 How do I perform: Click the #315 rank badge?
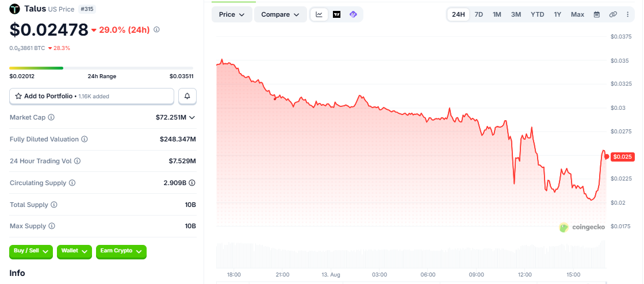[x=87, y=9]
